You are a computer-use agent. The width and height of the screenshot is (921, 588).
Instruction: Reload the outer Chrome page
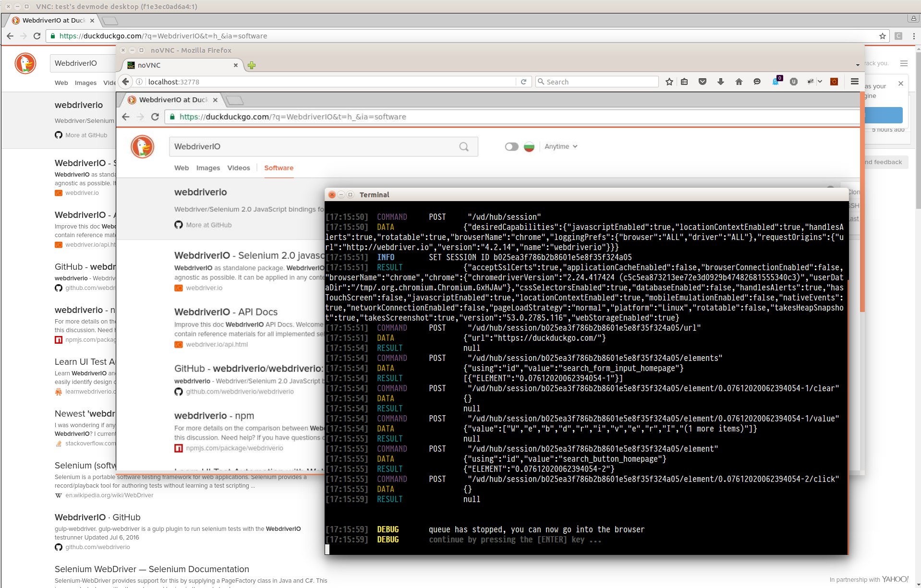point(37,36)
